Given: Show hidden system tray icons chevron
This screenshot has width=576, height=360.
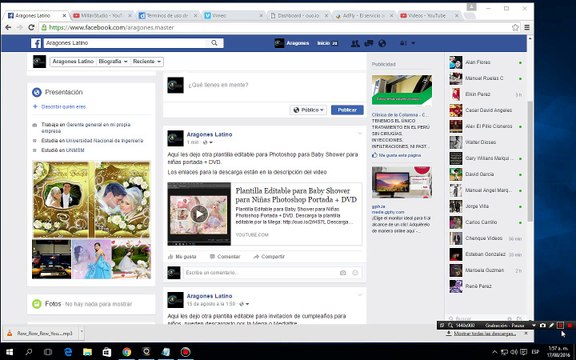Looking at the screenshot, I should (494, 352).
